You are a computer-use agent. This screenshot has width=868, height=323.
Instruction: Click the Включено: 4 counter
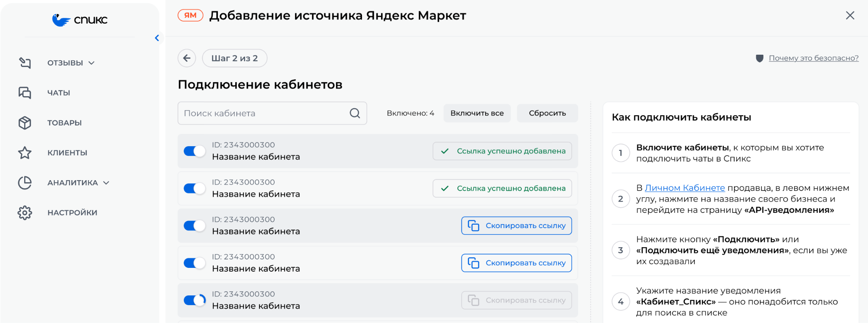point(411,113)
